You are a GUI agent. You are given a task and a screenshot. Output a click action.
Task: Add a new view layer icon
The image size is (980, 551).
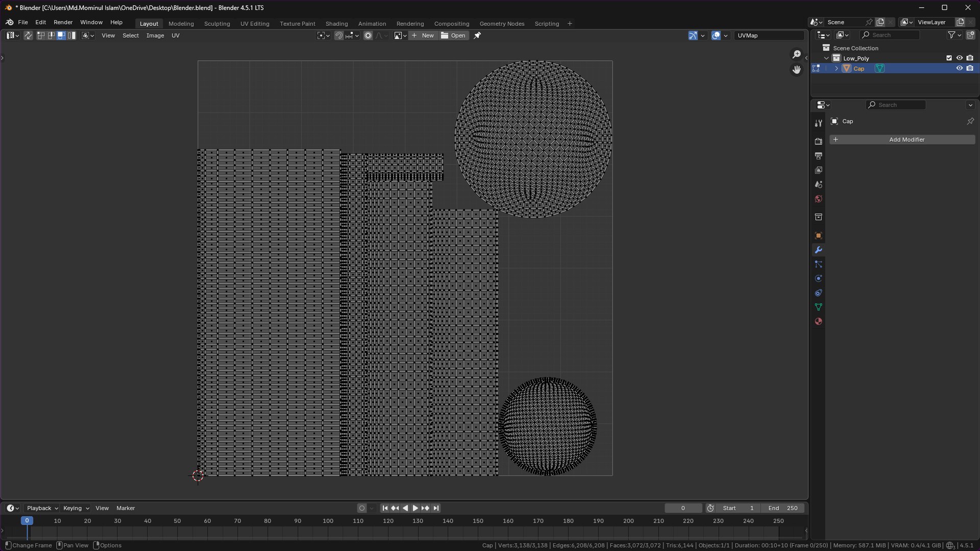point(960,22)
